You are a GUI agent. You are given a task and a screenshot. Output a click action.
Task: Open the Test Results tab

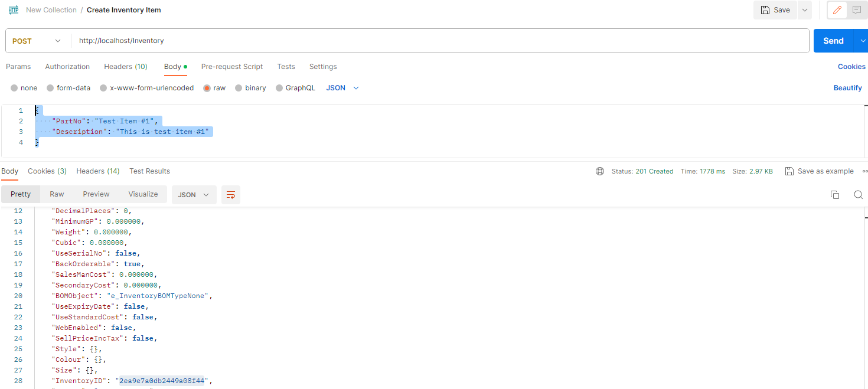[149, 171]
